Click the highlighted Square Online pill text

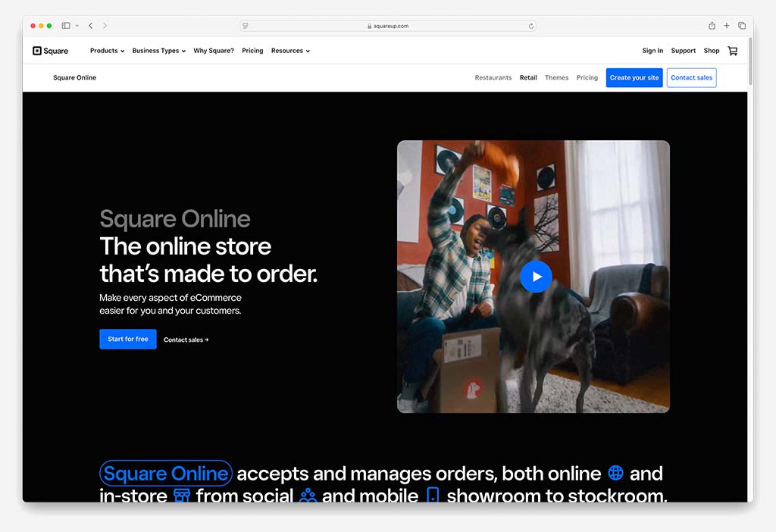pos(166,473)
